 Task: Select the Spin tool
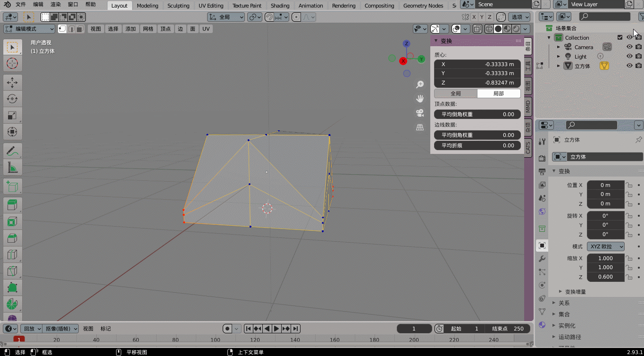point(12,304)
